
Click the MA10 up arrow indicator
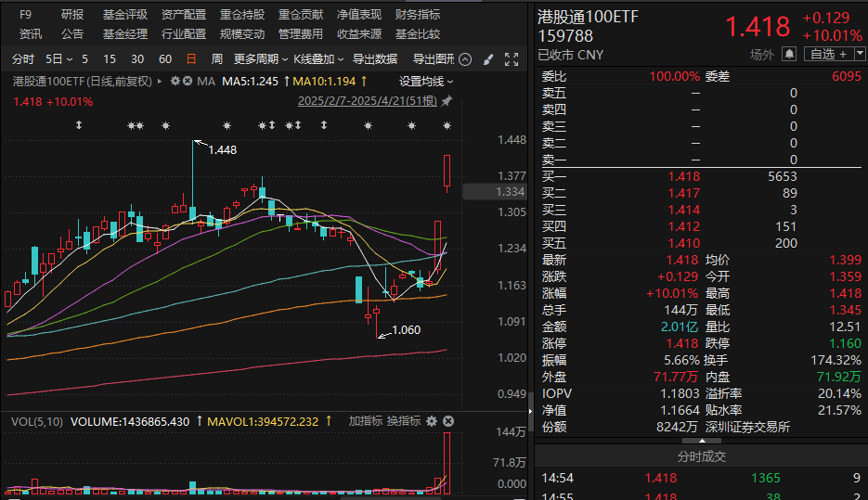click(x=364, y=82)
